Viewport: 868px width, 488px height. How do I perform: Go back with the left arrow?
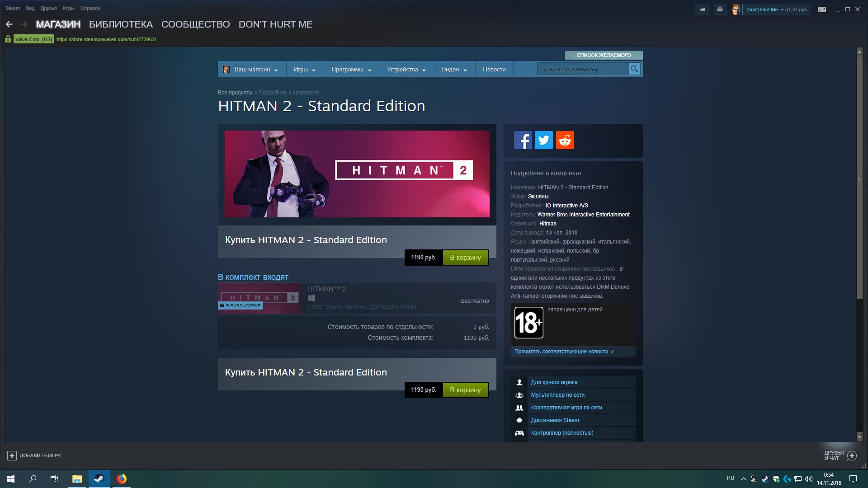coord(9,24)
